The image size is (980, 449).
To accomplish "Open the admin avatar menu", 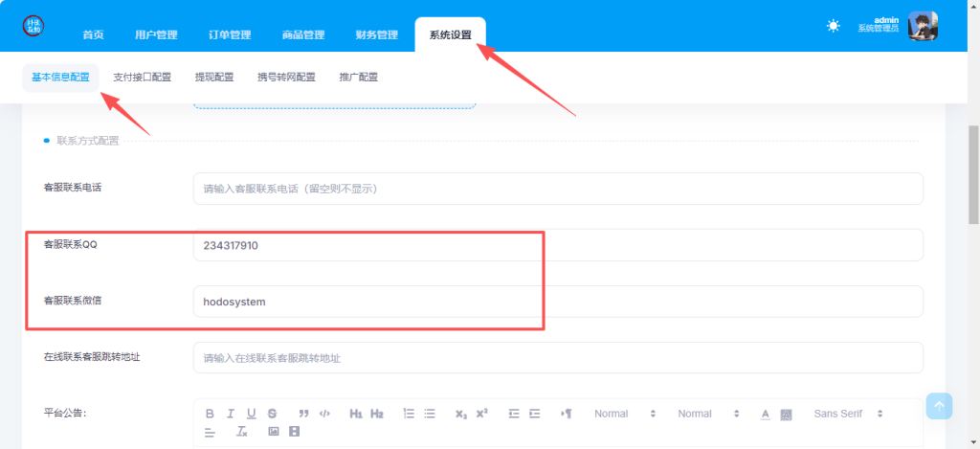I will (x=923, y=26).
